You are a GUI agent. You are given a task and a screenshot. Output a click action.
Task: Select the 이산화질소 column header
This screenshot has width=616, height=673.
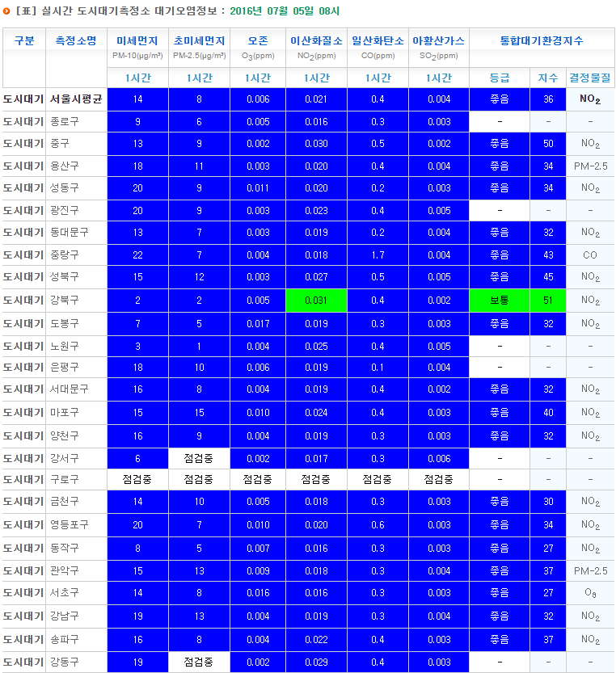[316, 40]
